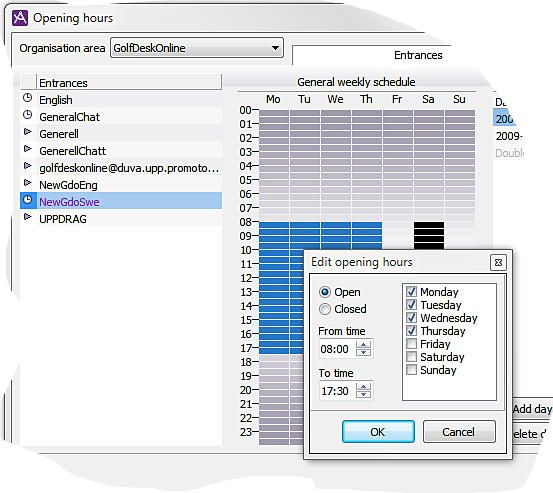The width and height of the screenshot is (553, 493).
Task: Click the clock icon next to GeneralChat
Action: click(28, 115)
